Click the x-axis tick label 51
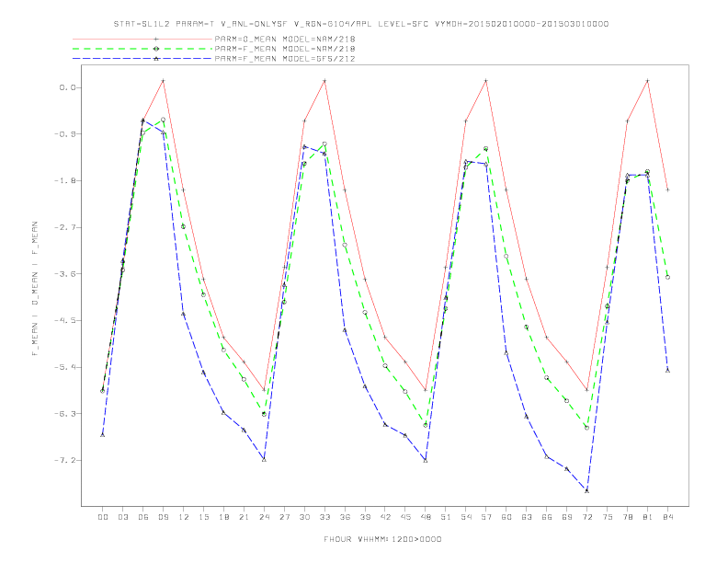Screen dimensions: 728x563 [x=446, y=517]
